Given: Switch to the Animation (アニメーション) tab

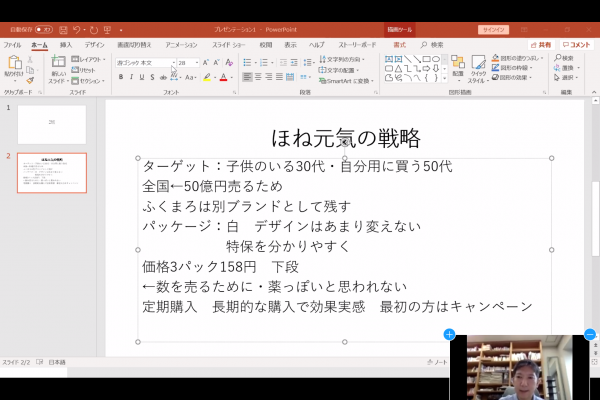Looking at the screenshot, I should (181, 45).
